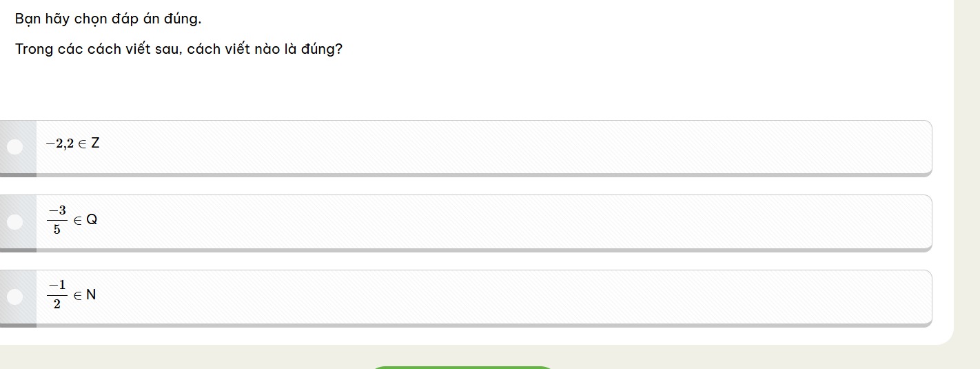Screen dimensions: 980x369
Task: Click the set letter N in third option
Action: click(91, 295)
